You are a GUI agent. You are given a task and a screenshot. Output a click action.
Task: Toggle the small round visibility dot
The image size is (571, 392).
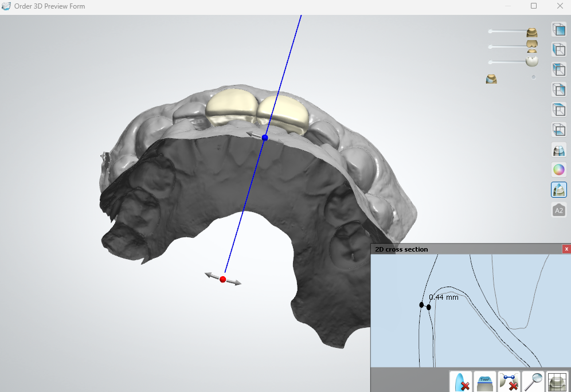(534, 77)
